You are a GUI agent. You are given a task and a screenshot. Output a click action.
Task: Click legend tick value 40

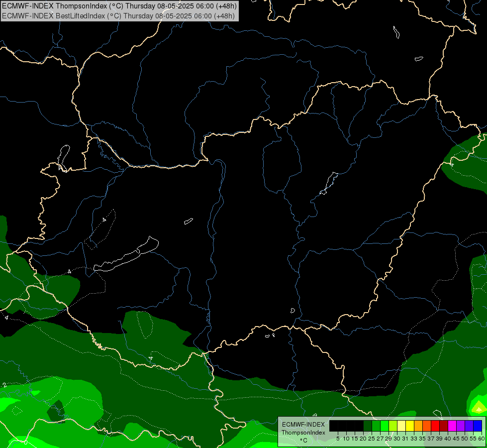pyautogui.click(x=448, y=439)
